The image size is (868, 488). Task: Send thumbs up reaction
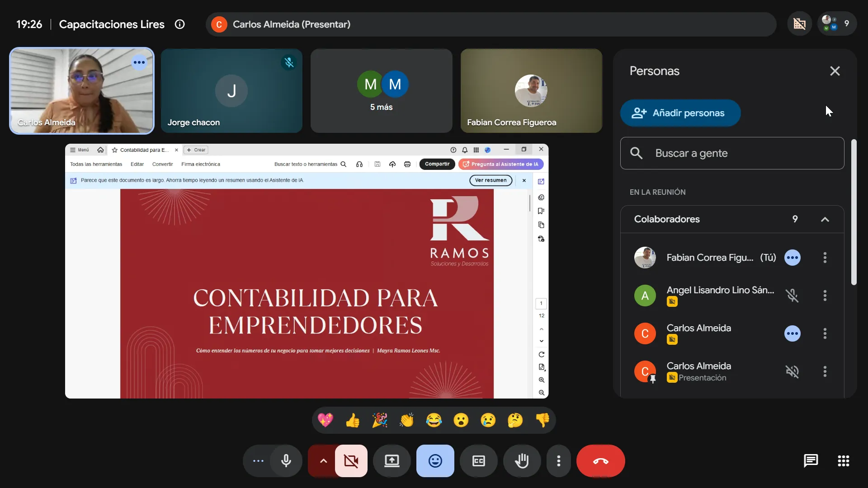click(x=353, y=420)
